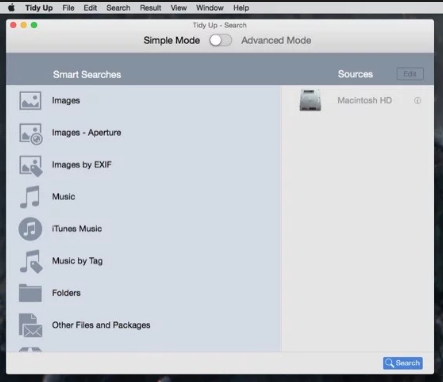443x382 pixels.
Task: Open info for Macintosh HD source
Action: [x=417, y=100]
